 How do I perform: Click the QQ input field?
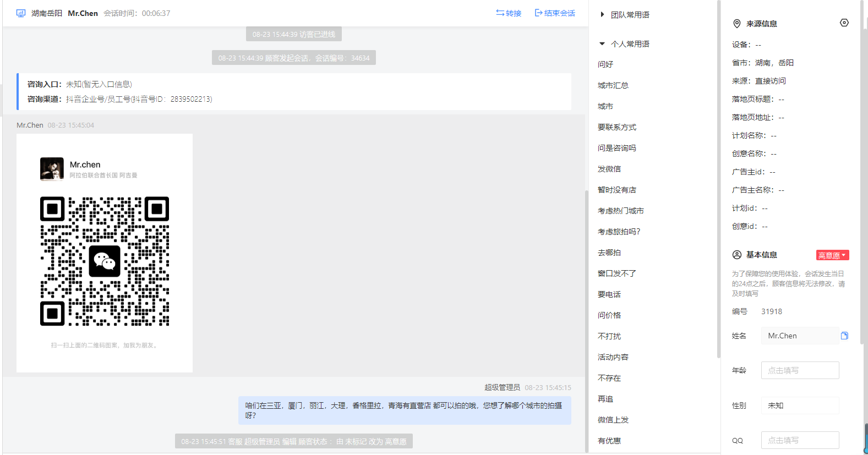pos(800,440)
